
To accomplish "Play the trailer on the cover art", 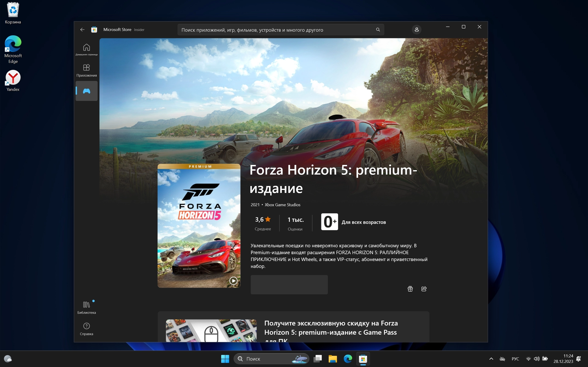I will tap(233, 281).
